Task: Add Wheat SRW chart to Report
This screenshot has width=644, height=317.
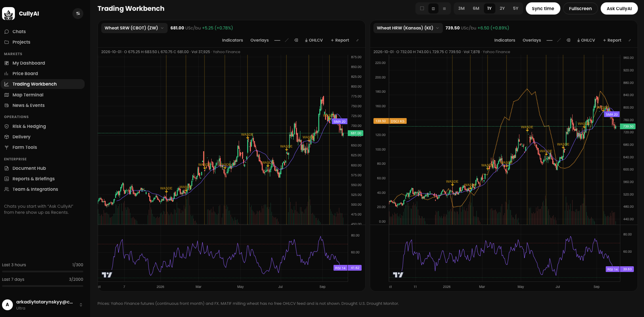Action: pyautogui.click(x=340, y=40)
